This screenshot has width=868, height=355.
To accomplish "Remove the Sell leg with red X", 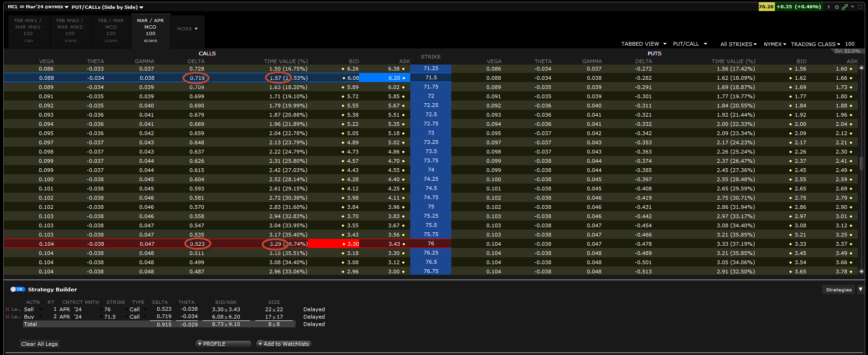I will (x=7, y=309).
